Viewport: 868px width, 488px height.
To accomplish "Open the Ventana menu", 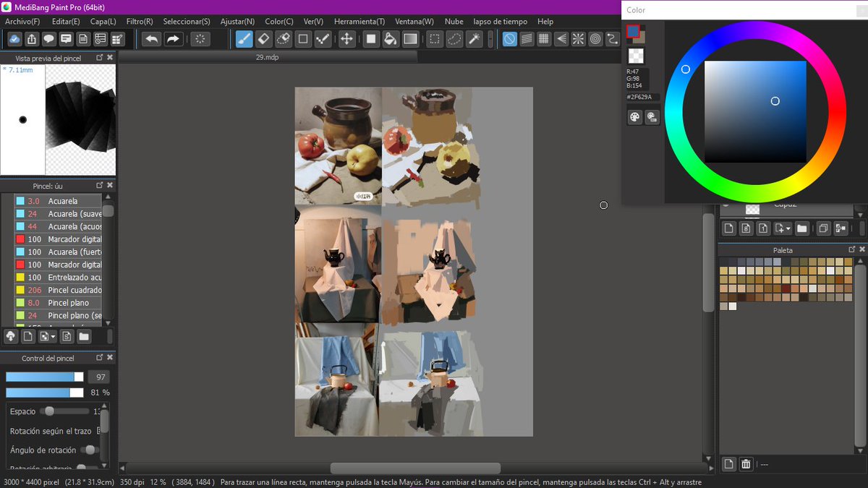I will click(414, 22).
